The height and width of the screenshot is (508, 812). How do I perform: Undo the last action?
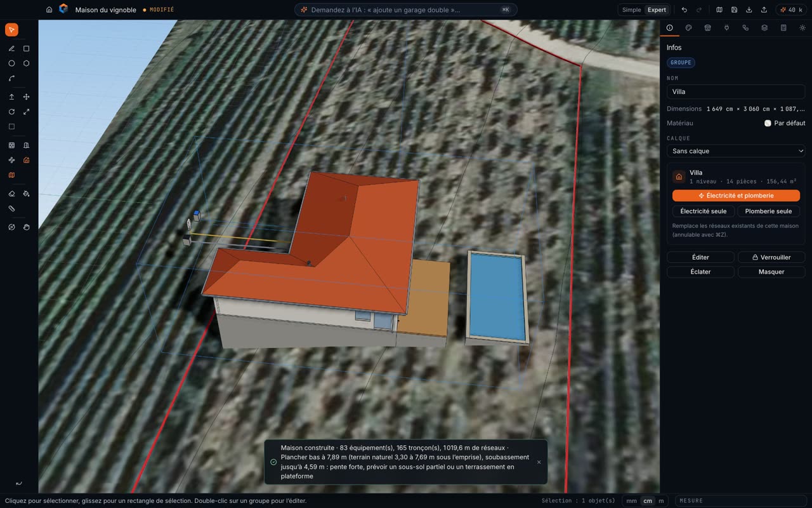tap(684, 10)
